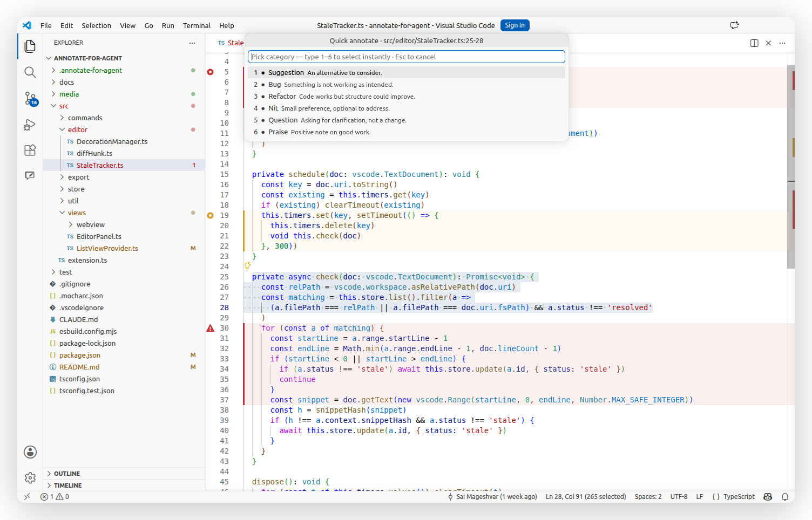
Task: Open the Explorer view in activity bar
Action: coord(30,46)
